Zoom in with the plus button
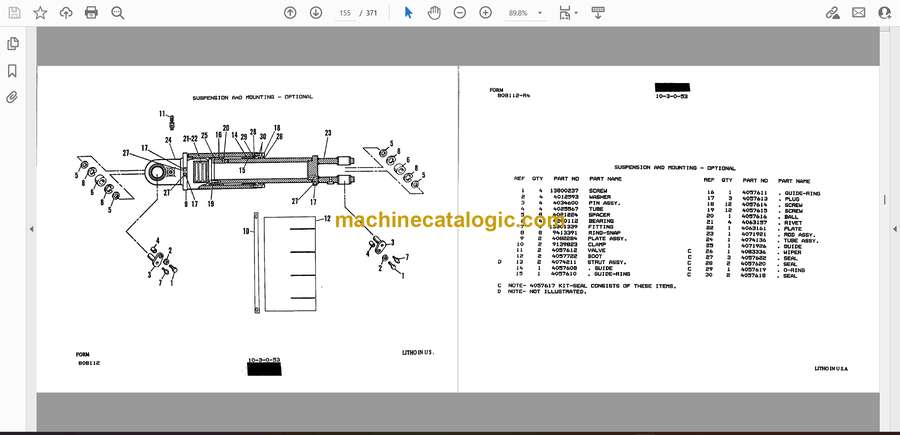The width and height of the screenshot is (900, 435). tap(486, 13)
